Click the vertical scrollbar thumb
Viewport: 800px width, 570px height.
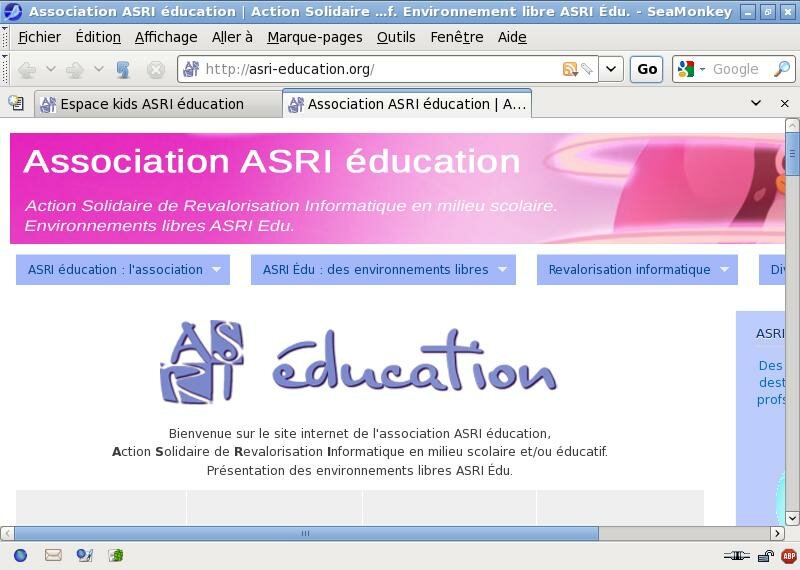[x=792, y=153]
